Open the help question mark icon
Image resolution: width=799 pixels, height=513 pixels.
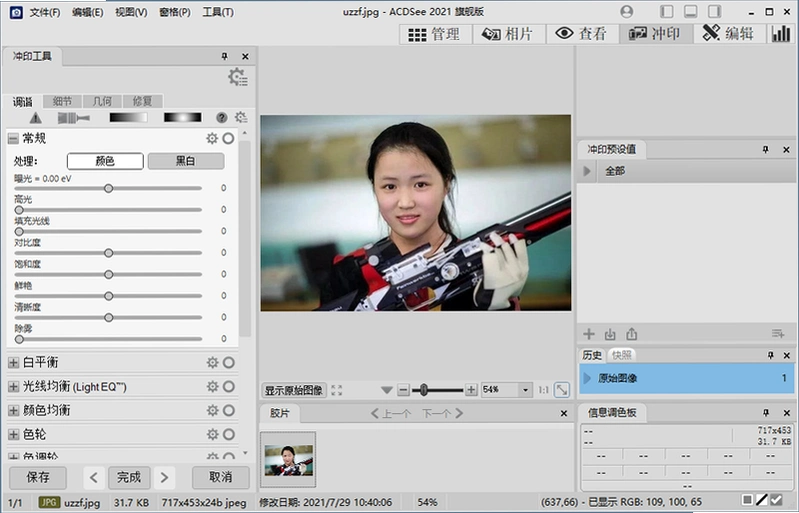pyautogui.click(x=222, y=118)
